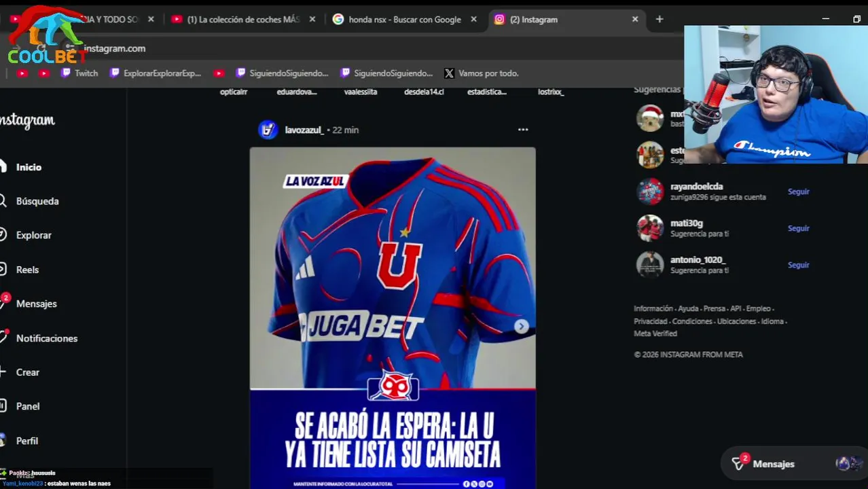This screenshot has width=868, height=489.
Task: Select Crear in the Instagram sidebar
Action: (x=28, y=372)
